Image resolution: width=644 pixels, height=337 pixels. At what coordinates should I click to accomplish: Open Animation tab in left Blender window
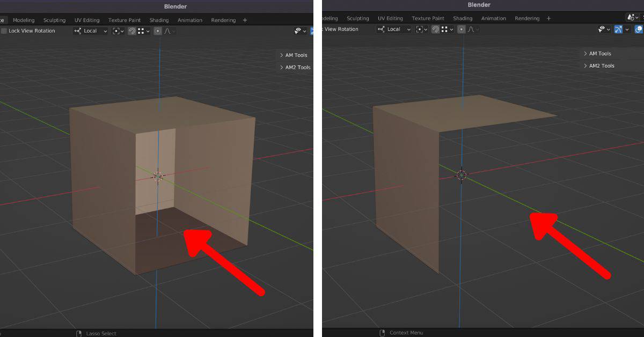[190, 20]
